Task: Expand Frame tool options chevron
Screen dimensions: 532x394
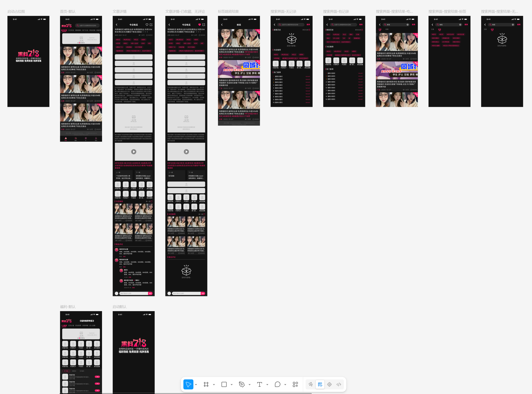Action: (x=214, y=384)
